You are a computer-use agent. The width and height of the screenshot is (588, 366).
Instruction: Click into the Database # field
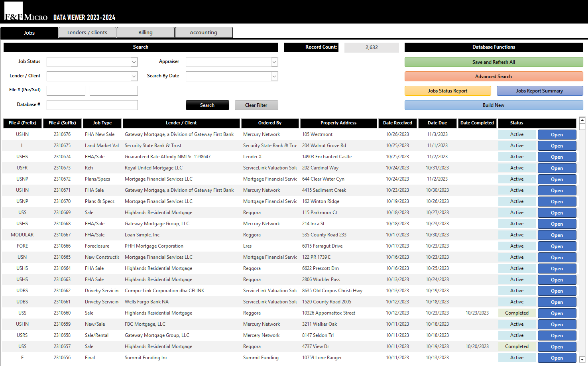pos(92,105)
